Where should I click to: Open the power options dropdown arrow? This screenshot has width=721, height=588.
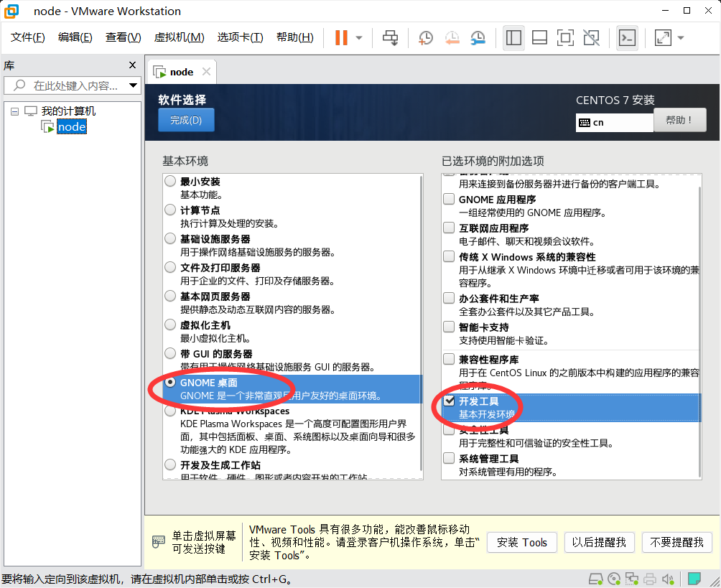coord(359,38)
